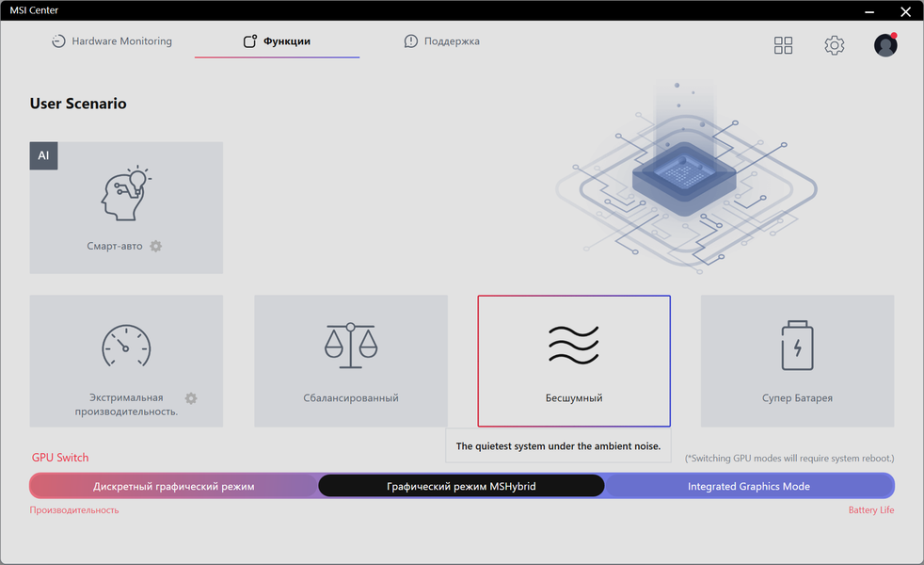Select Экстримальная производительность scenario card

tap(126, 361)
